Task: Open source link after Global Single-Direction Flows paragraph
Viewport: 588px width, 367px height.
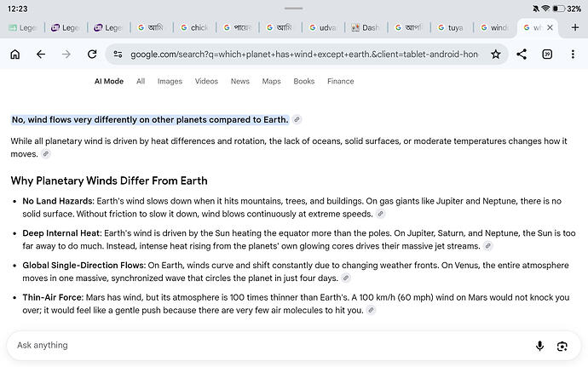Action: pyautogui.click(x=346, y=278)
